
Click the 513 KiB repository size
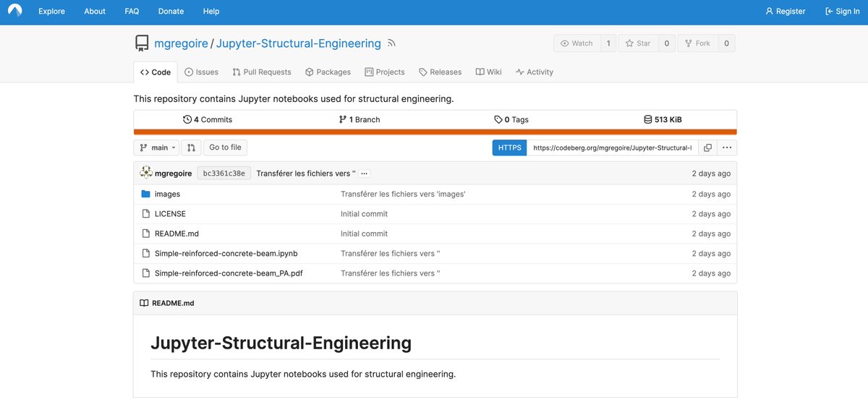[x=663, y=119]
